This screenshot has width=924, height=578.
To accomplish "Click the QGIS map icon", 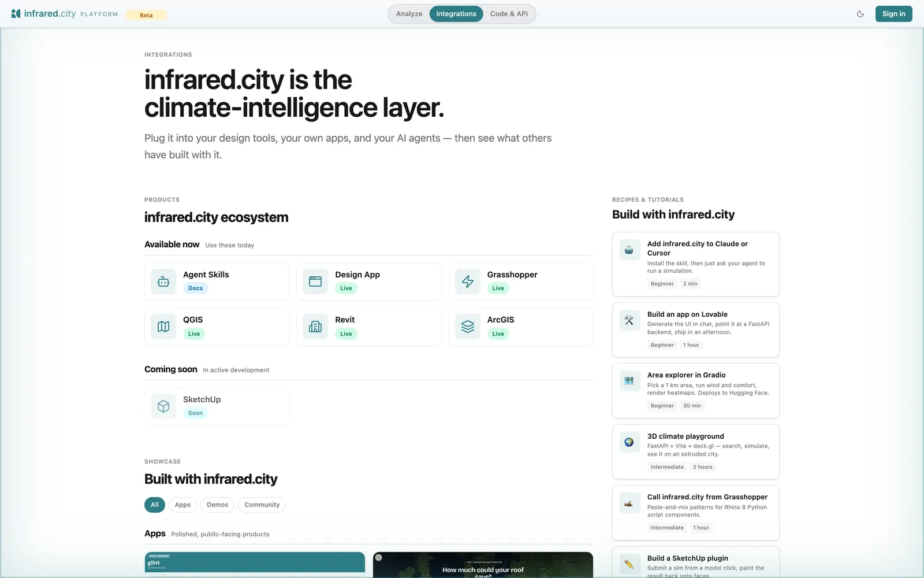I will (163, 327).
